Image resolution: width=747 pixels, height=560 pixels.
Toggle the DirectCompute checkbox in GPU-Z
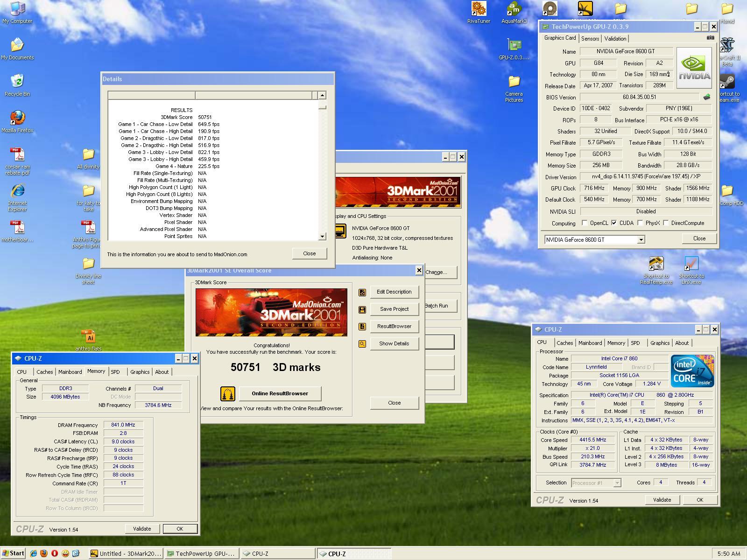coord(665,223)
